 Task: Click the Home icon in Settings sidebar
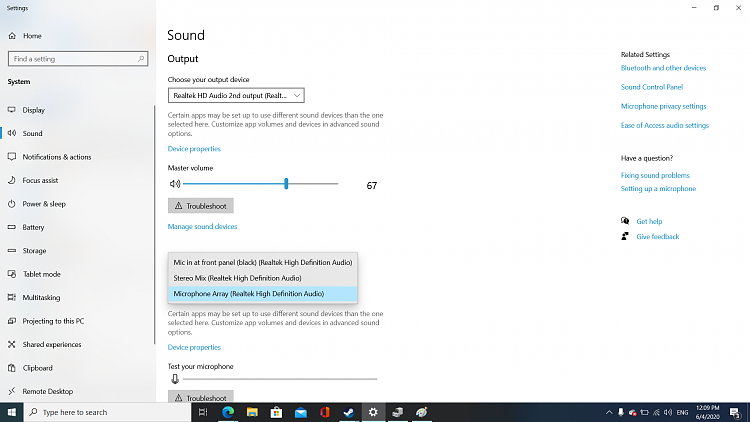pos(12,36)
